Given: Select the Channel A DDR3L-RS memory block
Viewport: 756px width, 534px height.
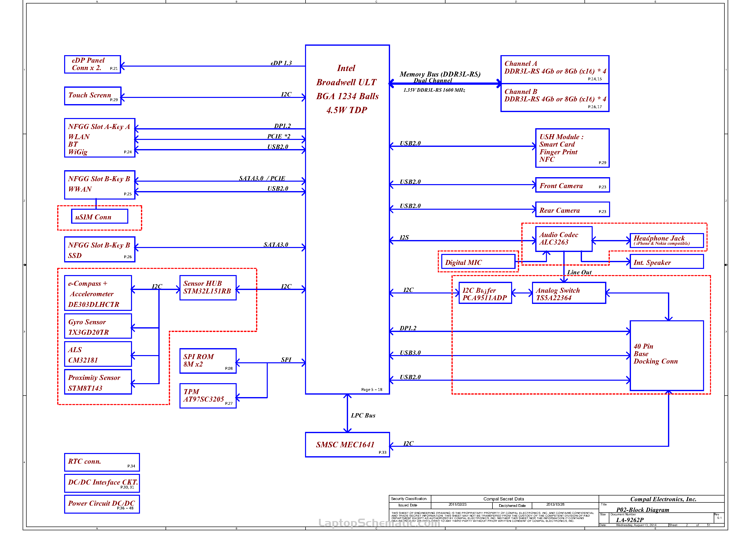Looking at the screenshot, I should pos(555,70).
